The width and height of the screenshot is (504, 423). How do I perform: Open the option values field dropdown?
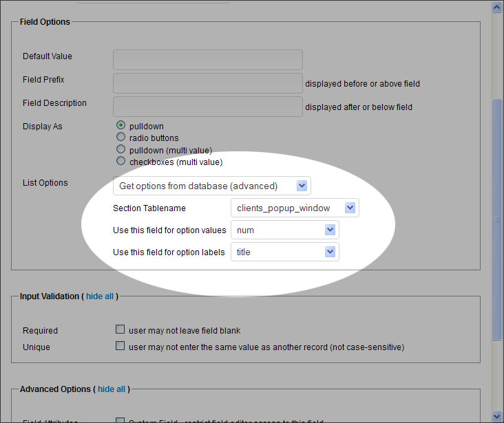click(x=284, y=230)
